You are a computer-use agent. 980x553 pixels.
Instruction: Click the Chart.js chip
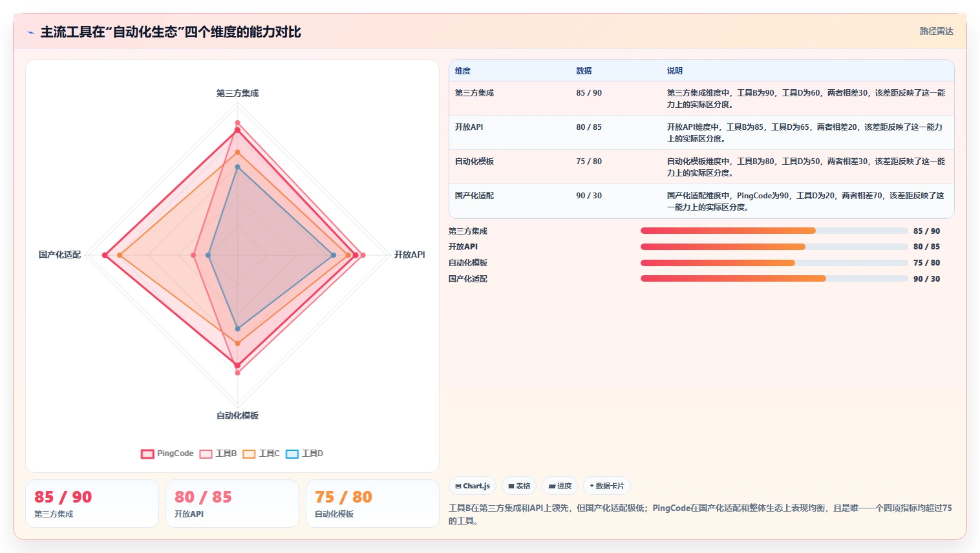pyautogui.click(x=473, y=486)
